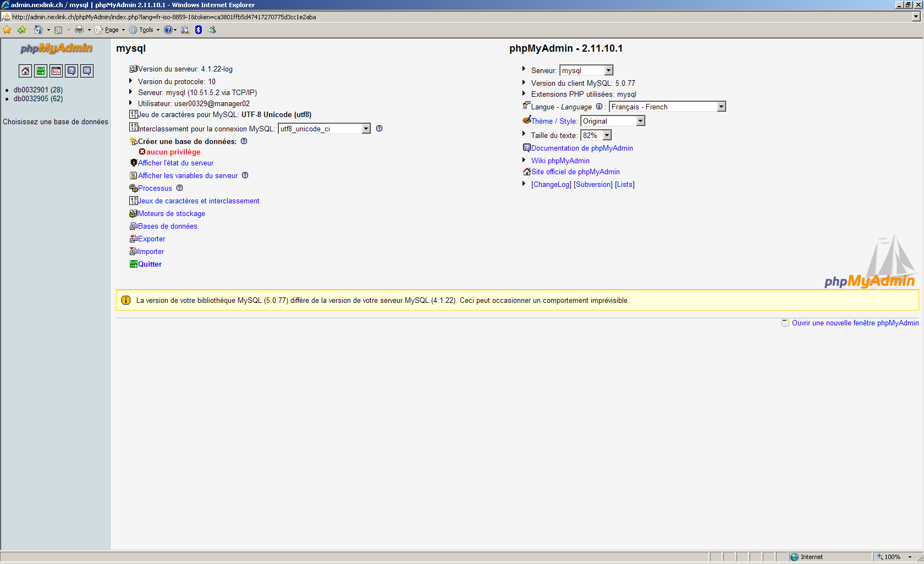
Task: Open the Serveur dropdown showing mysql
Action: coord(586,70)
